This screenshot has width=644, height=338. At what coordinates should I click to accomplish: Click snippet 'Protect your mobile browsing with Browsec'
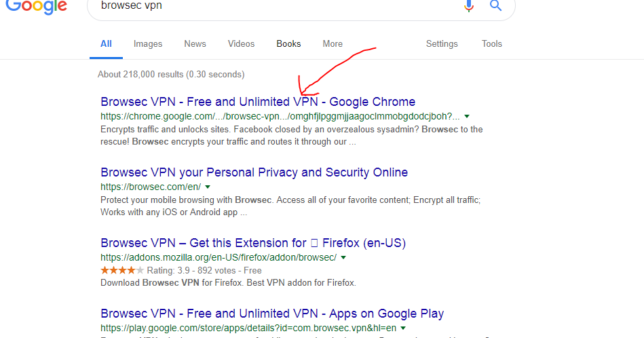pos(186,200)
